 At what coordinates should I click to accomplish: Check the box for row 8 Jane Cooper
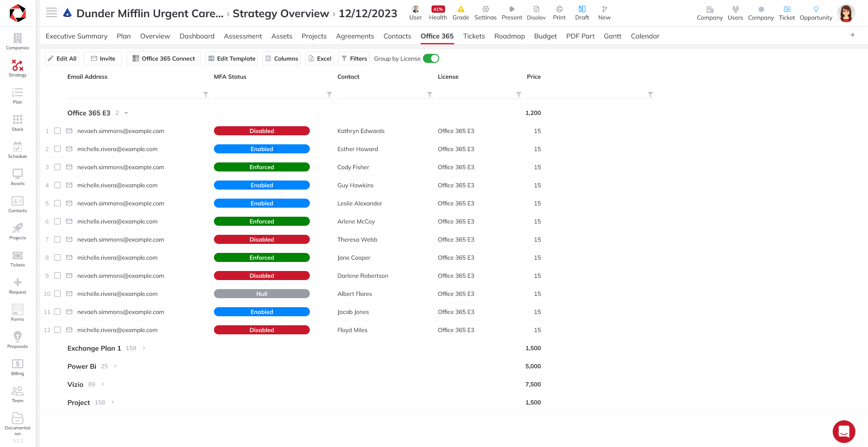57,257
